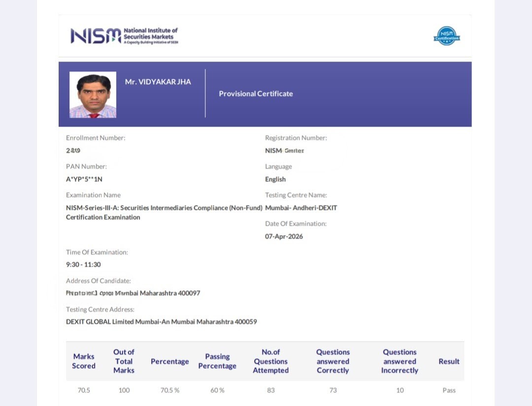Select the Marks Scored column header
The image size is (532, 406).
84,361
